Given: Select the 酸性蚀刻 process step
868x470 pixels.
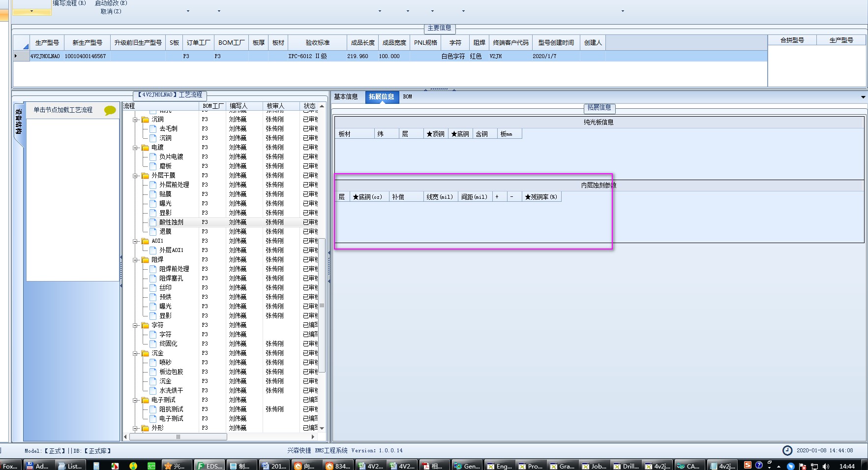Looking at the screenshot, I should (x=171, y=222).
